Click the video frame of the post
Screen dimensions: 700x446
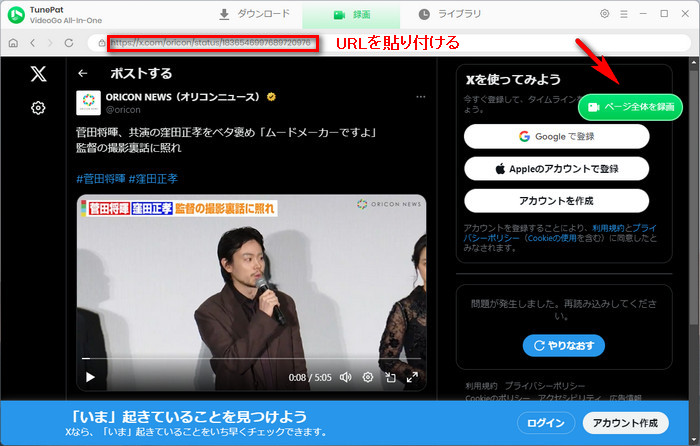[x=251, y=292]
